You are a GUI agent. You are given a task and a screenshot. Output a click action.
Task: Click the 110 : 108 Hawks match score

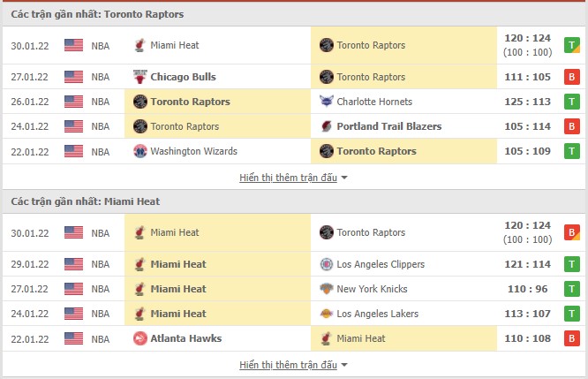point(527,338)
